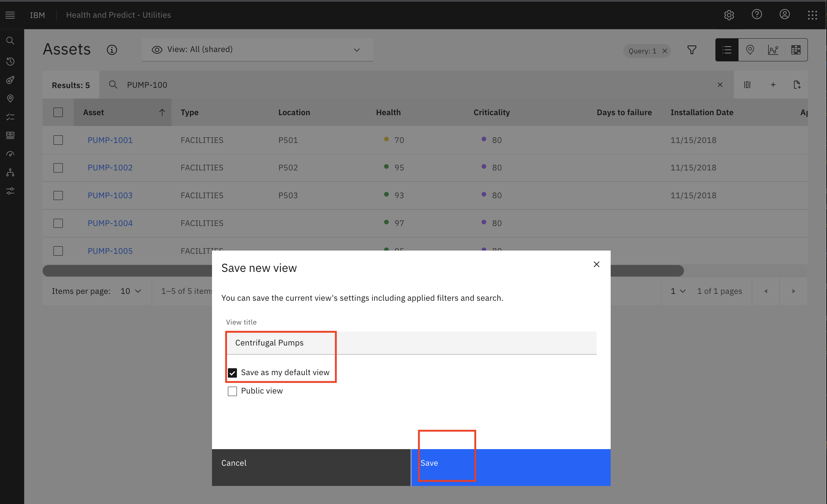
Task: Click the Save button in dialog
Action: (x=511, y=467)
